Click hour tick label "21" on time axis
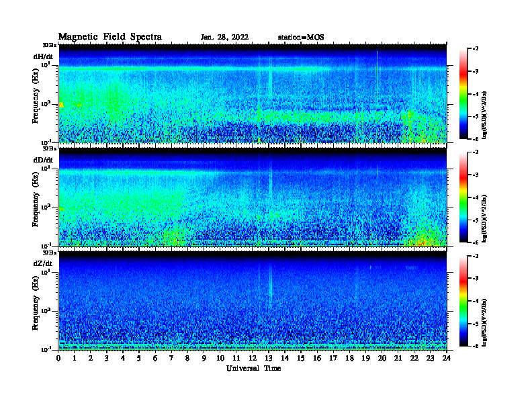This screenshot has height=411, width=532. pos(398,358)
